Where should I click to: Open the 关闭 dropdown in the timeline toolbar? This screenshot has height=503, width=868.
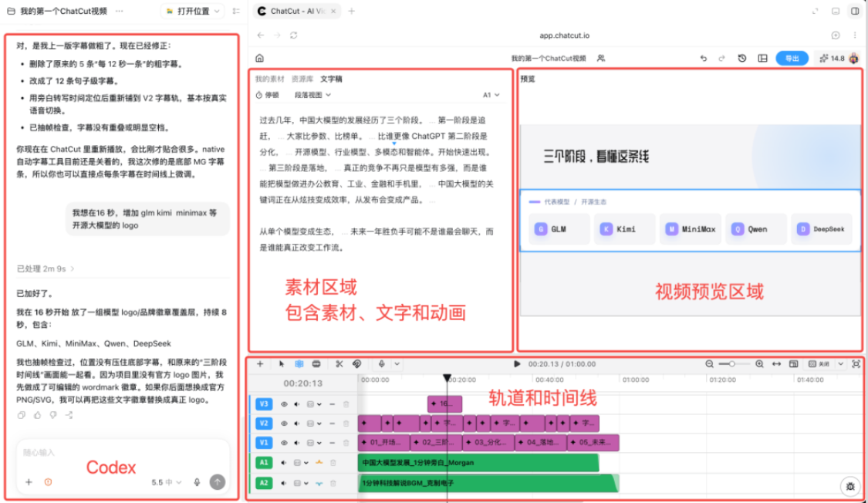click(x=841, y=364)
